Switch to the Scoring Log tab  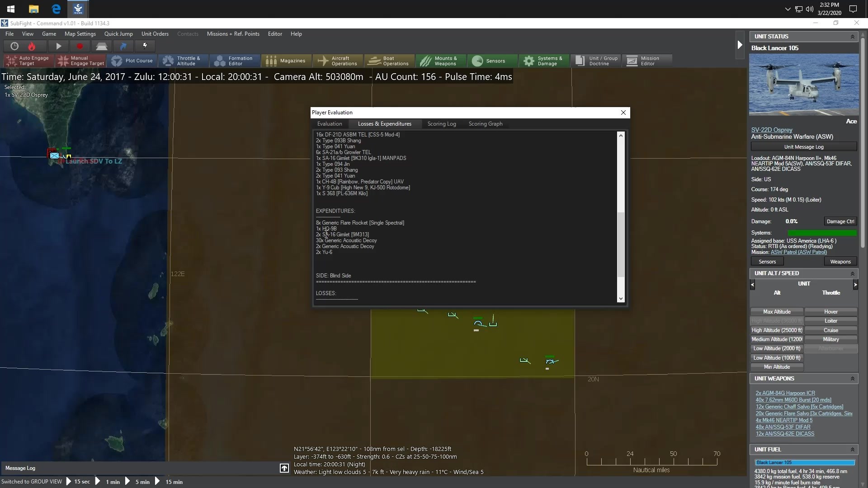click(442, 124)
